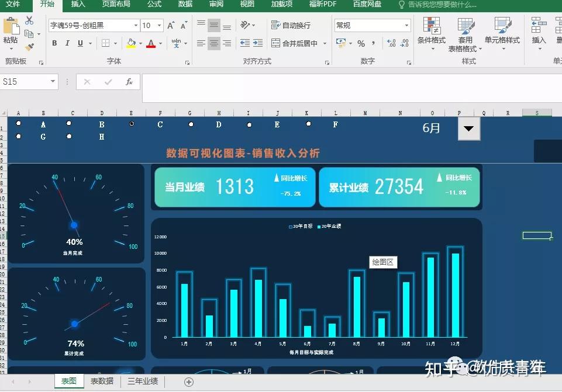Screen dimensions: 562x392
Task: Switch to the 页面布局 tab
Action: tap(116, 4)
